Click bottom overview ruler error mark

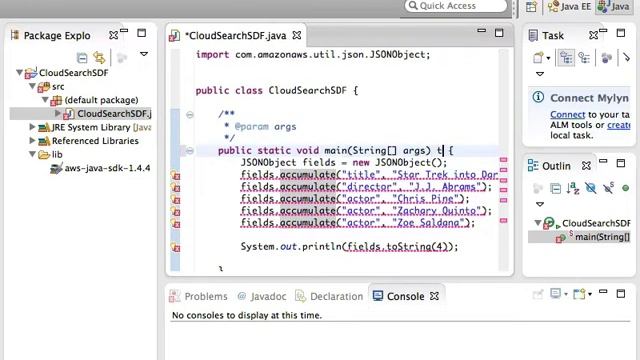[x=504, y=220]
